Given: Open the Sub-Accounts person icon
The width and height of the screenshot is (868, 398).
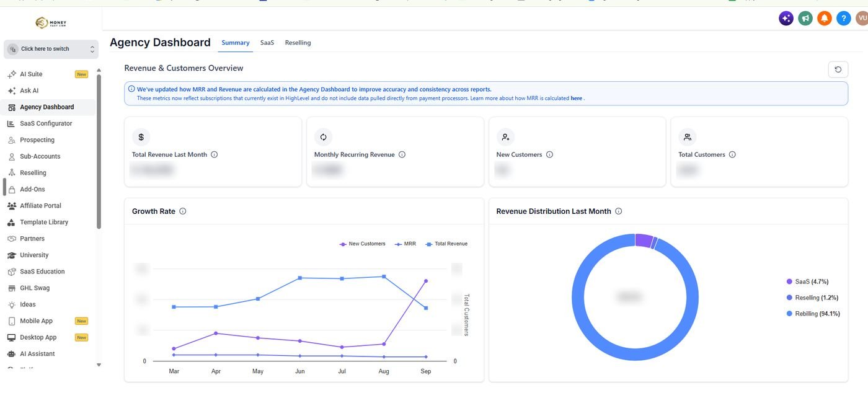Looking at the screenshot, I should (x=12, y=156).
